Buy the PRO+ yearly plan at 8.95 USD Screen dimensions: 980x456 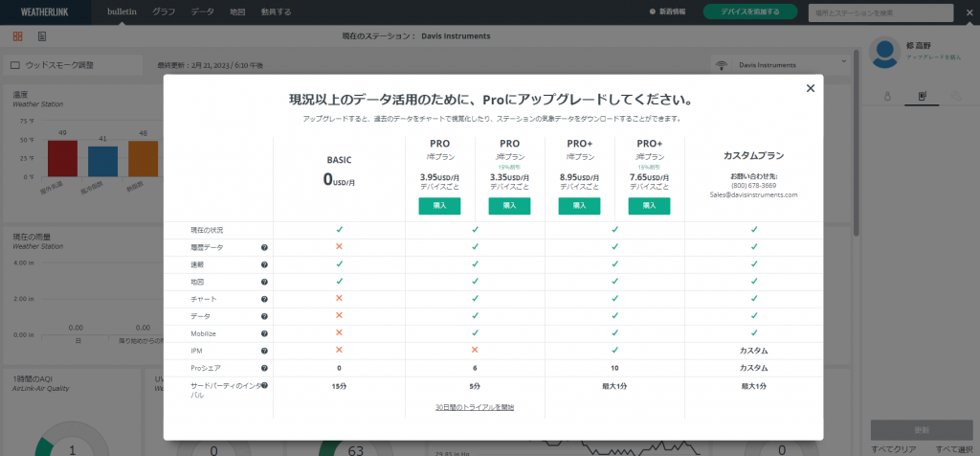[579, 206]
